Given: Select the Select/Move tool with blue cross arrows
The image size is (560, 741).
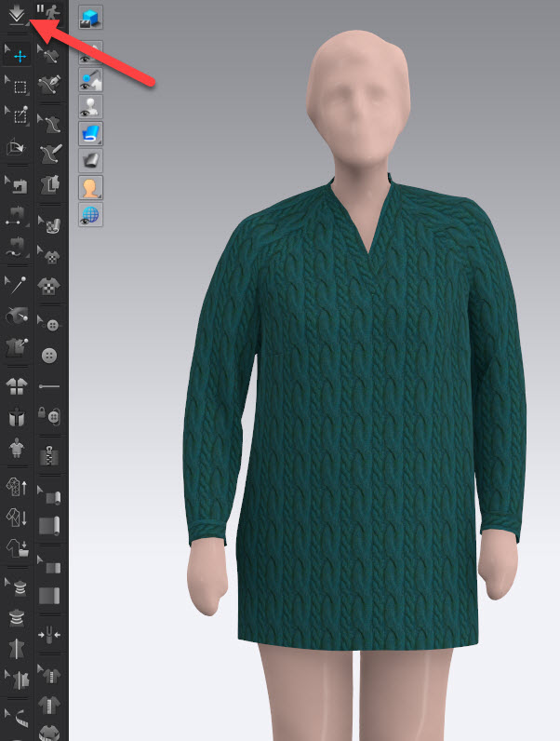Looking at the screenshot, I should point(17,56).
